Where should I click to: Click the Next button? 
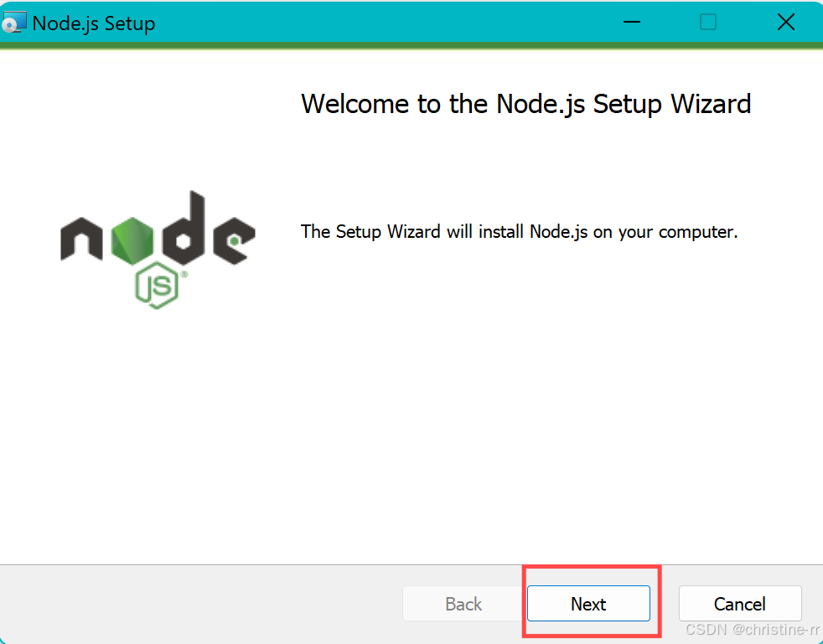click(588, 604)
